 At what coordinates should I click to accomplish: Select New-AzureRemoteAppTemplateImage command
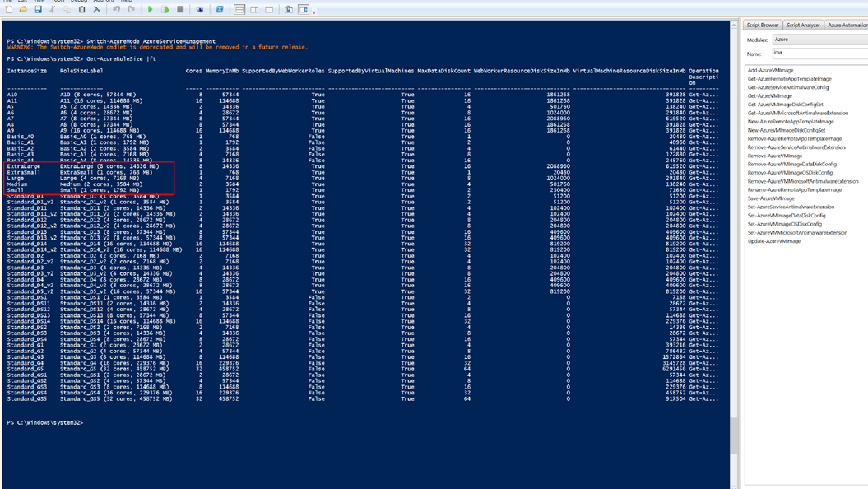791,122
